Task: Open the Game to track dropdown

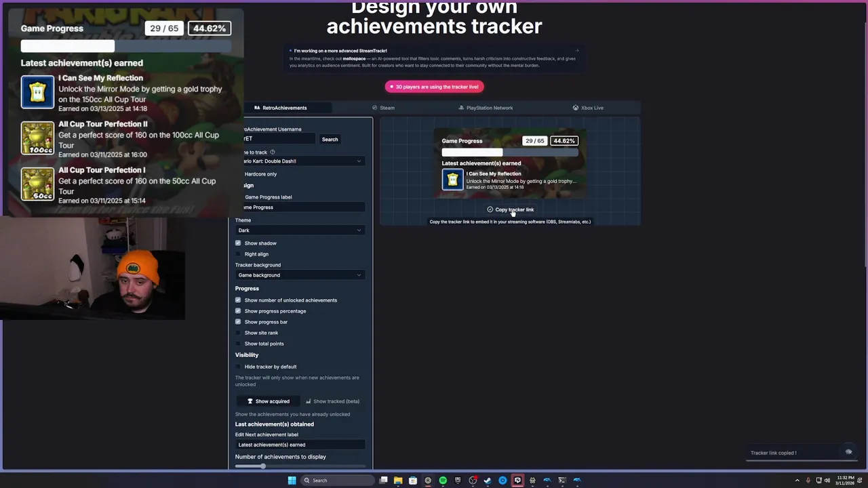Action: [304, 161]
